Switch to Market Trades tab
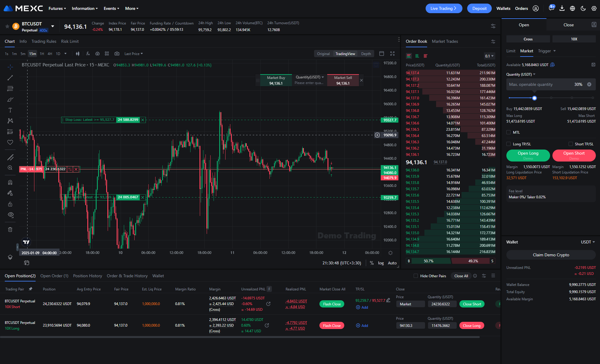The height and width of the screenshot is (364, 600). point(445,41)
